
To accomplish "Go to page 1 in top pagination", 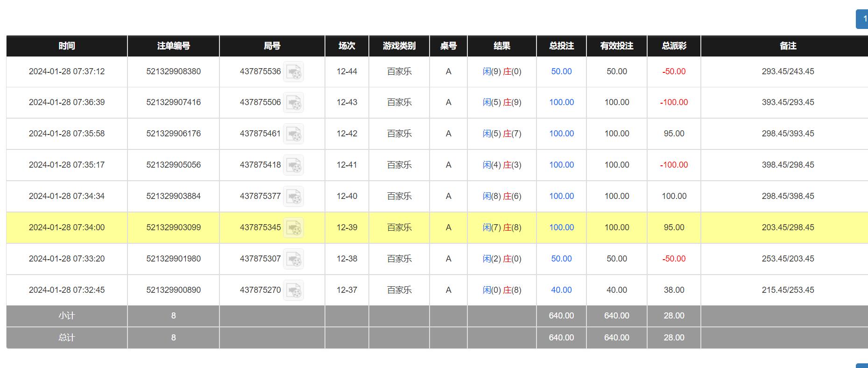I will coord(862,19).
